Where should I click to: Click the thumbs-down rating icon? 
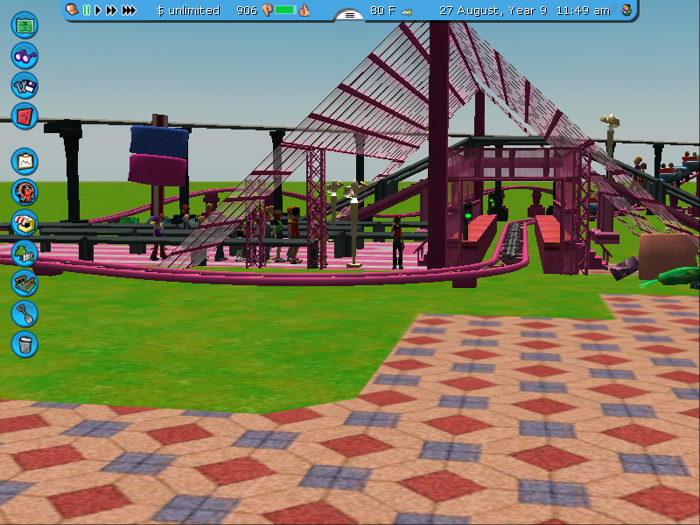pyautogui.click(x=267, y=10)
